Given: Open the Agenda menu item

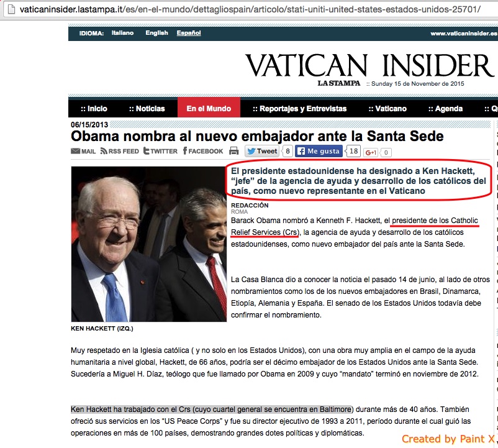Looking at the screenshot, I should click(445, 109).
